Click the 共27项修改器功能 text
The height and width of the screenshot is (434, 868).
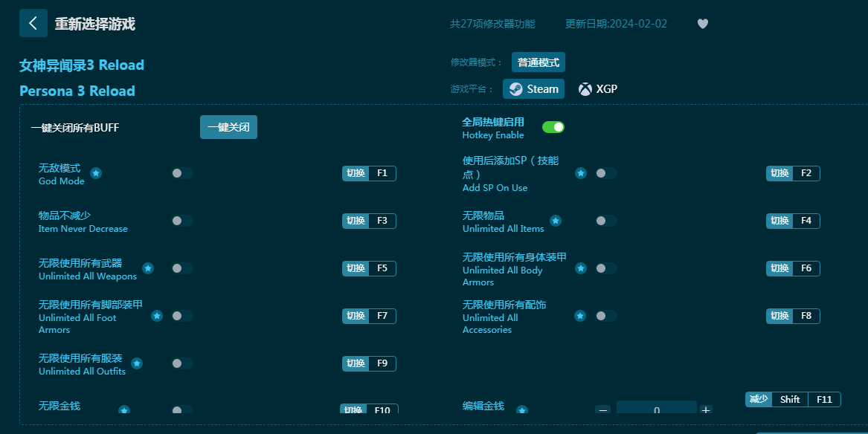(x=492, y=24)
